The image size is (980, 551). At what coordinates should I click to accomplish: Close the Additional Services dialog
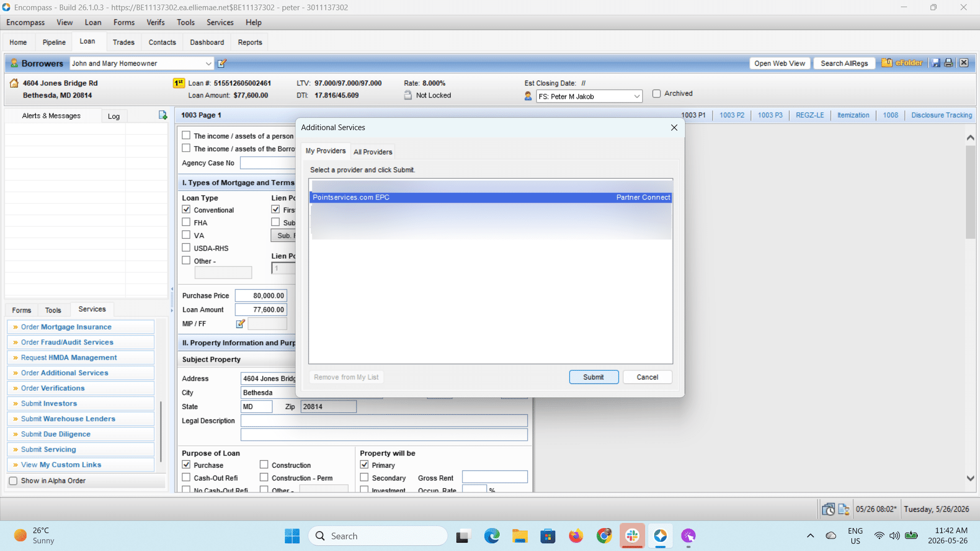click(x=674, y=128)
